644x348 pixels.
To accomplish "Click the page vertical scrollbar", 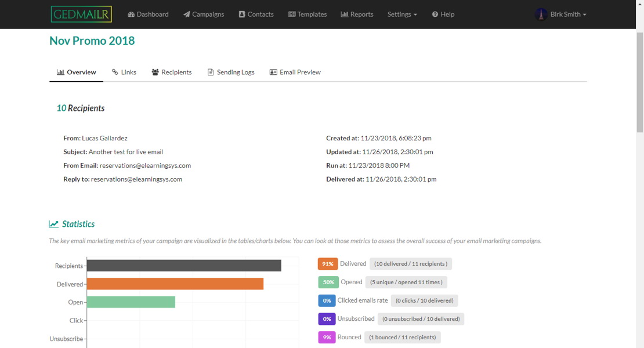I will [640, 81].
